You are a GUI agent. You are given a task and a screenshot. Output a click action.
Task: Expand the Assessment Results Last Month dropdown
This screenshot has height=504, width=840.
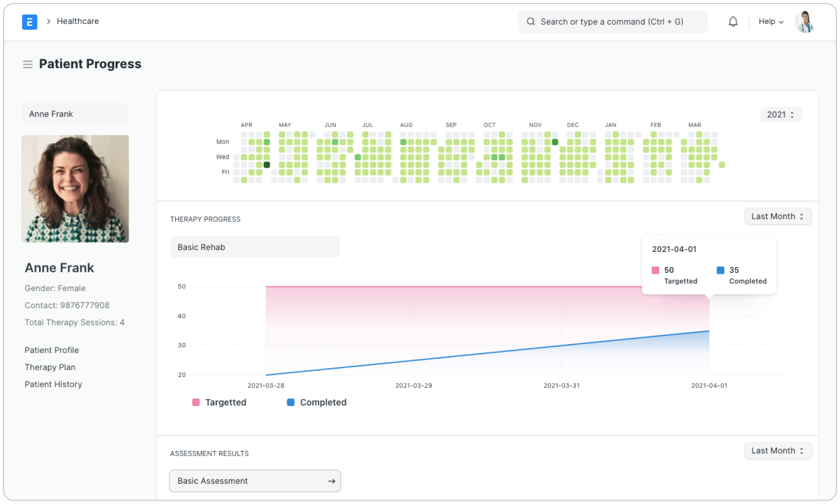(777, 451)
